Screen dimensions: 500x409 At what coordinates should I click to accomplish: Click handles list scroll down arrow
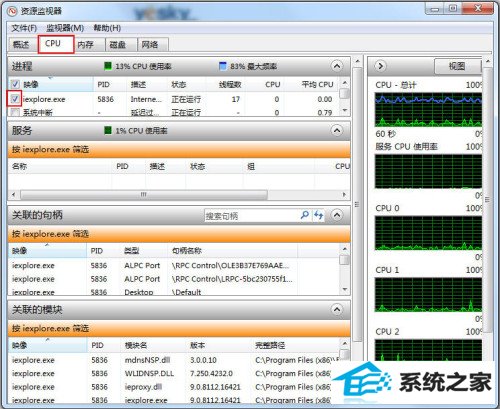[345, 289]
